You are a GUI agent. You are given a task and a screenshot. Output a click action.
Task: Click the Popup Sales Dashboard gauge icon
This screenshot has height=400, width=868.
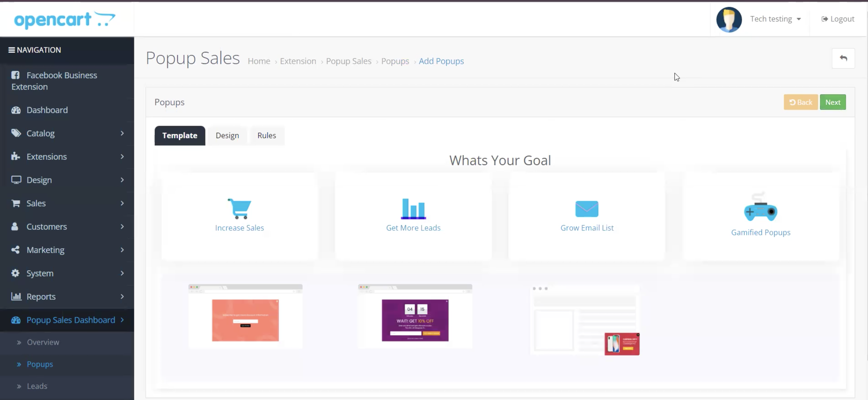(x=16, y=320)
